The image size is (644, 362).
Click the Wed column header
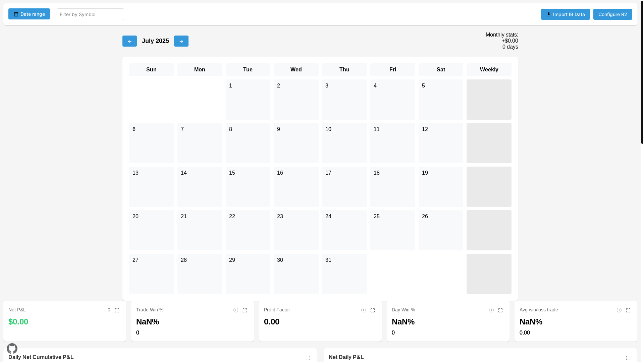coord(296,70)
